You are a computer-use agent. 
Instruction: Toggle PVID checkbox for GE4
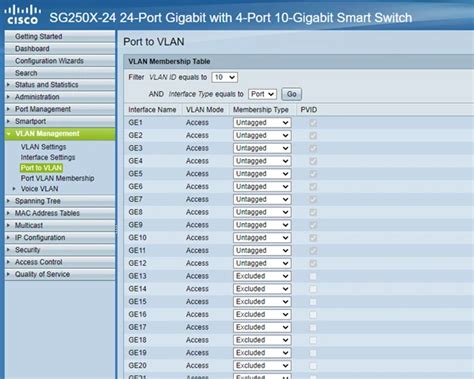coord(313,161)
